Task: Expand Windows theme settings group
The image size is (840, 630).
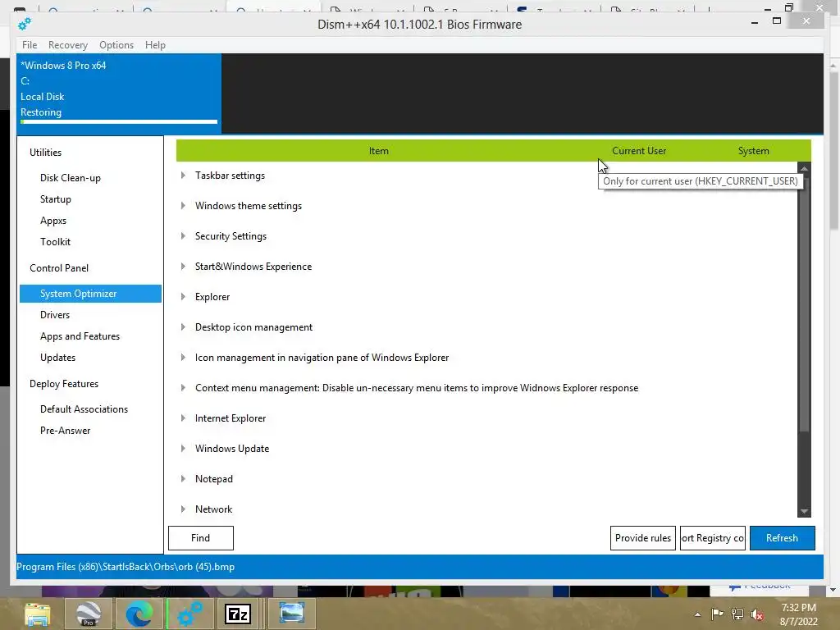Action: (183, 206)
